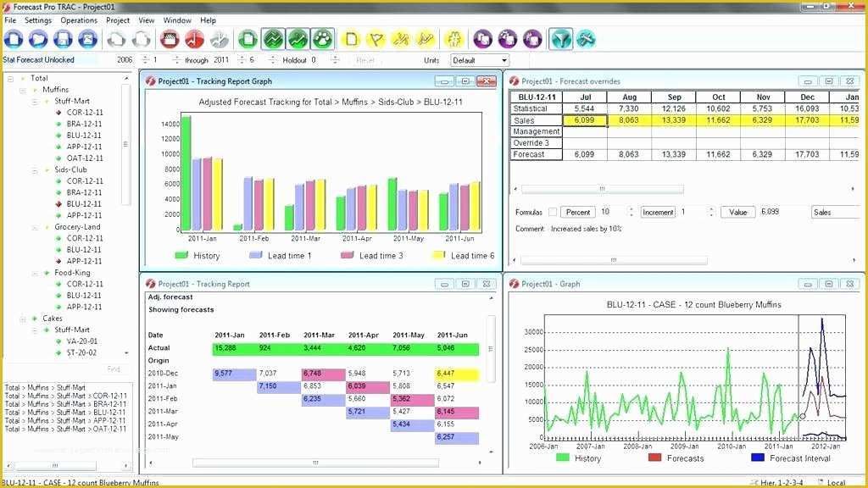Click the Find button below the tree
The height and width of the screenshot is (488, 868).
point(114,369)
